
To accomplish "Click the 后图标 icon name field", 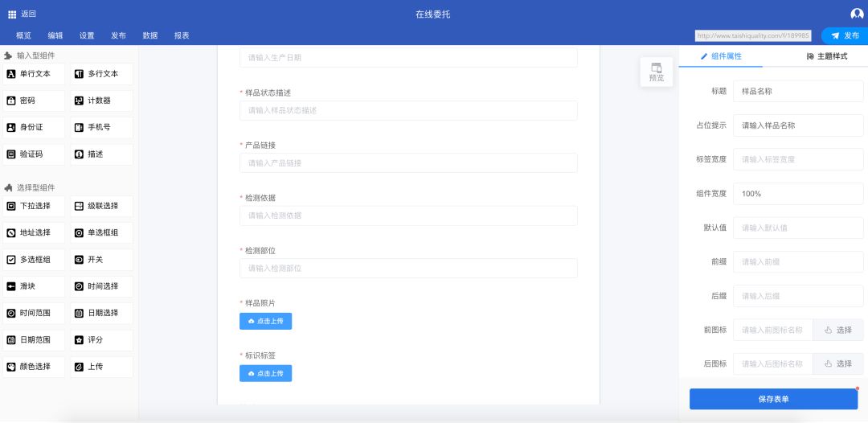I will click(773, 364).
